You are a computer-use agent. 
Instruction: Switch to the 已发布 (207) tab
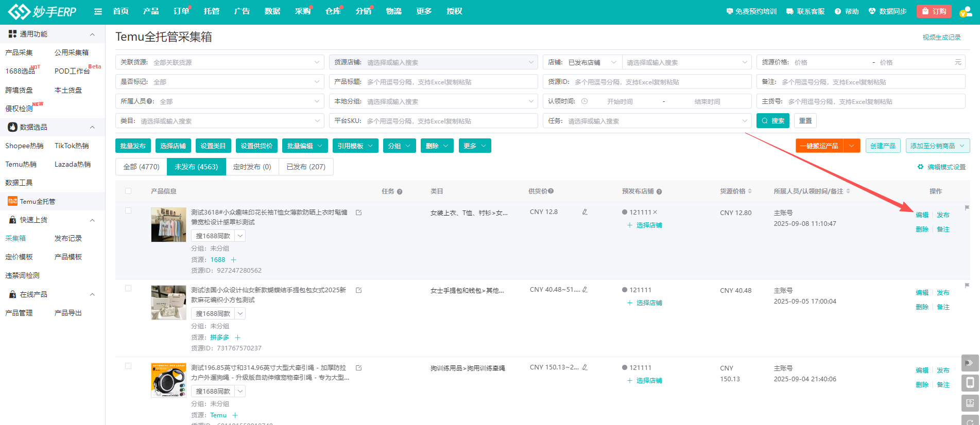[306, 167]
